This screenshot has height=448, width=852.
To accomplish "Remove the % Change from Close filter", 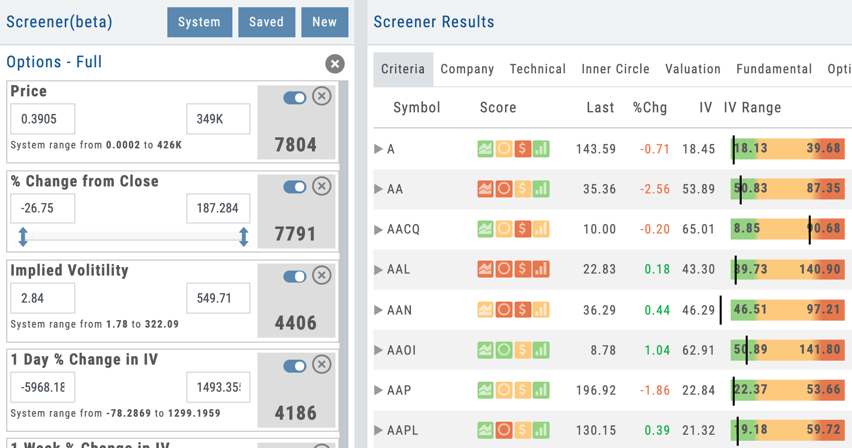I will click(322, 186).
